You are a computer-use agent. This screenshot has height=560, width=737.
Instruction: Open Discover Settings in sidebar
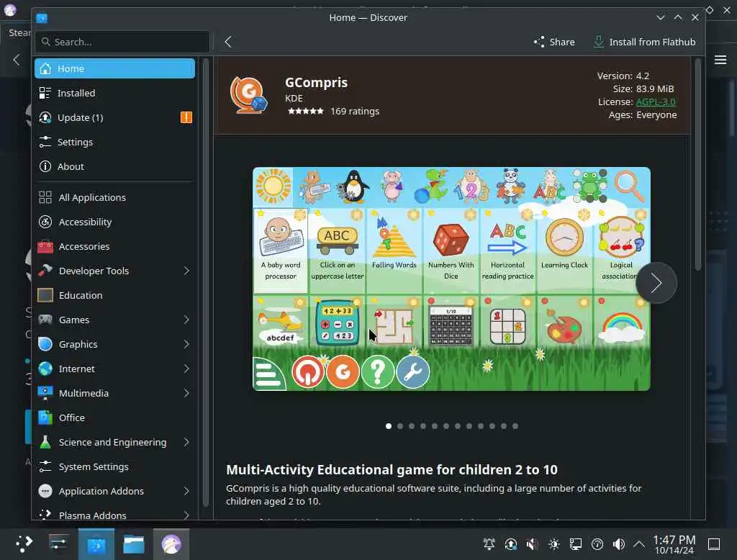[114, 142]
